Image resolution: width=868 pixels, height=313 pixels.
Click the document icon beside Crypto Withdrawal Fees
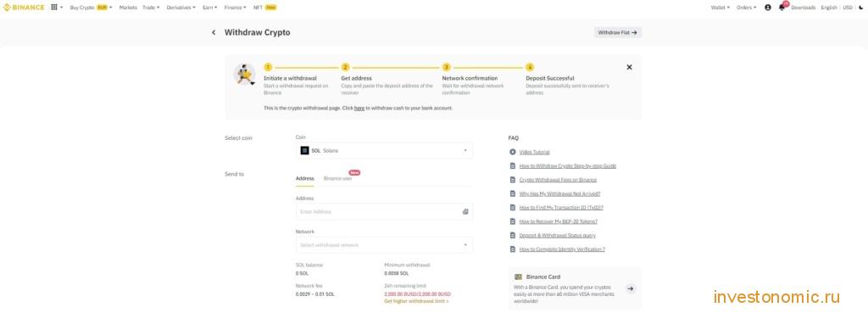(513, 180)
